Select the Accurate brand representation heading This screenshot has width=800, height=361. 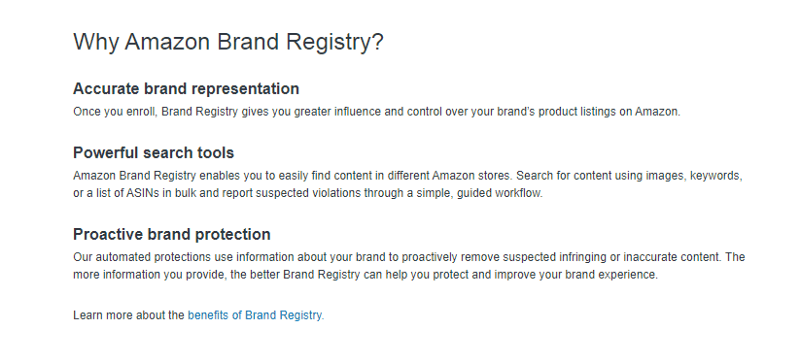tap(186, 89)
